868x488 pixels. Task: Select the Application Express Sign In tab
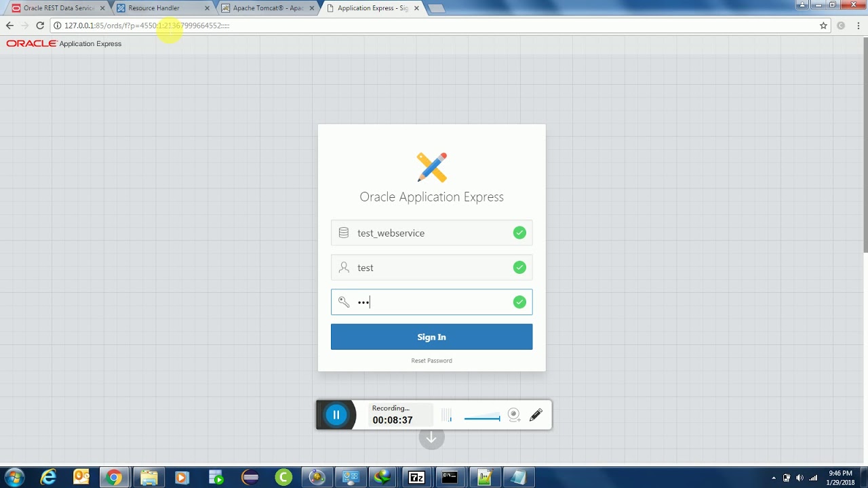[x=371, y=8]
